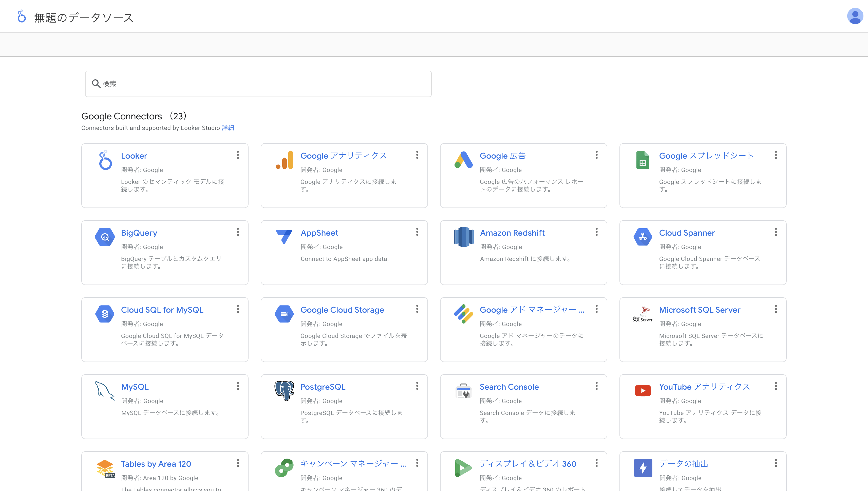Open Cloud Spanner card three-dot menu
This screenshot has width=868, height=491.
pos(776,232)
